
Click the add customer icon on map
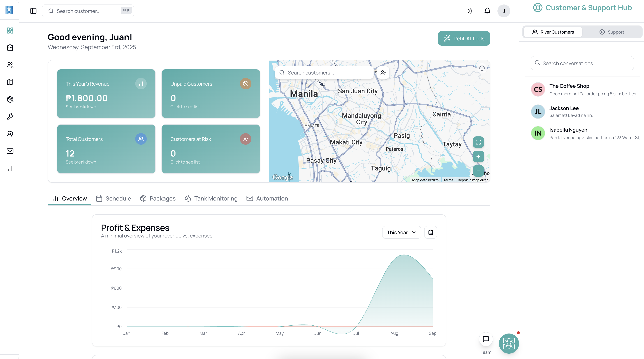(383, 73)
